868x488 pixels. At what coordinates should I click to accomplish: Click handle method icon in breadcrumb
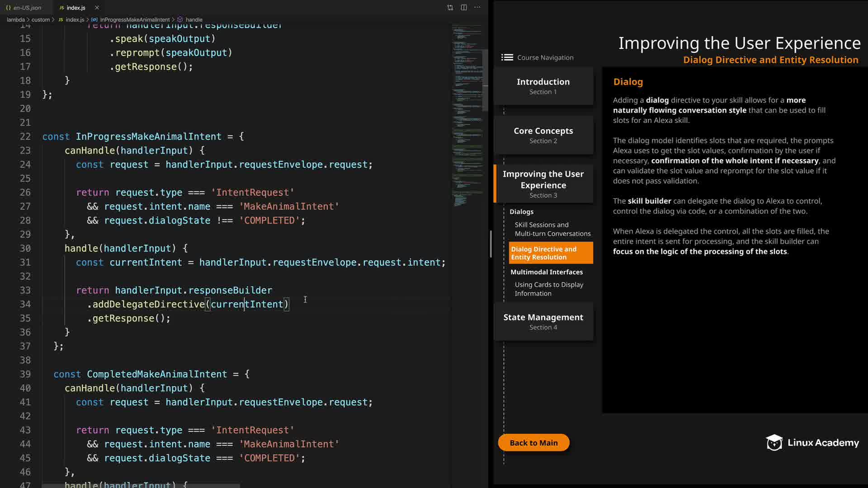coord(180,19)
